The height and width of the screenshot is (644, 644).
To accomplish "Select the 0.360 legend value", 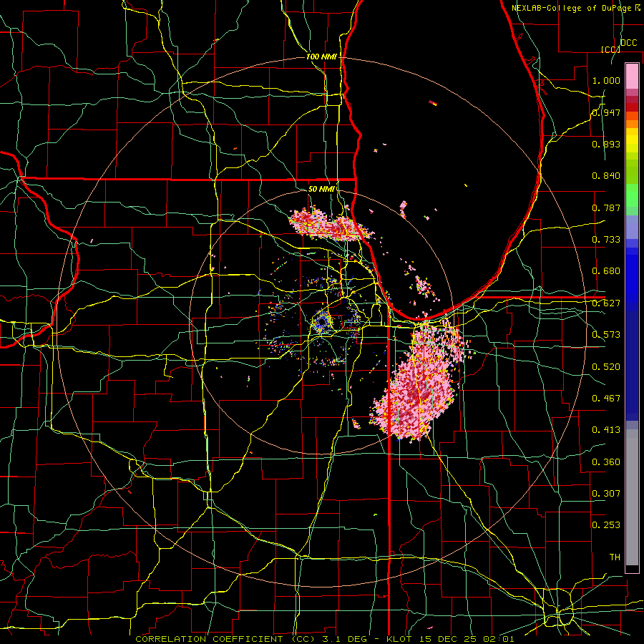I will coord(606,462).
